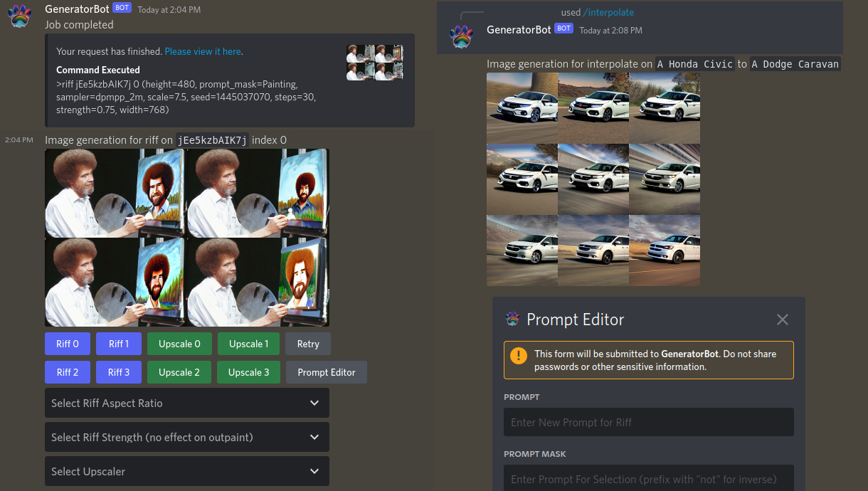Click GeneratorBot avatar in left message
The width and height of the screenshot is (868, 491).
[19, 16]
